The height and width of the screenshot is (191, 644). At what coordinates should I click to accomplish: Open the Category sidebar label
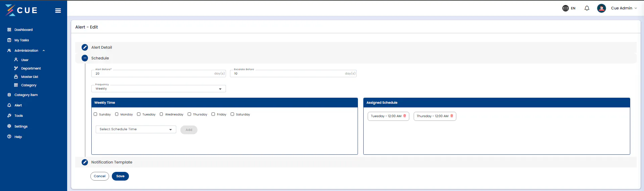tap(29, 85)
